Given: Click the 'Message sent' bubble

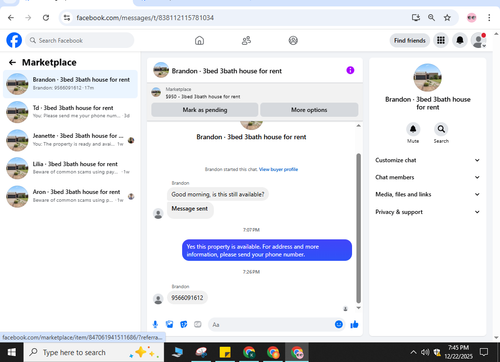Looking at the screenshot, I should click(x=190, y=209).
